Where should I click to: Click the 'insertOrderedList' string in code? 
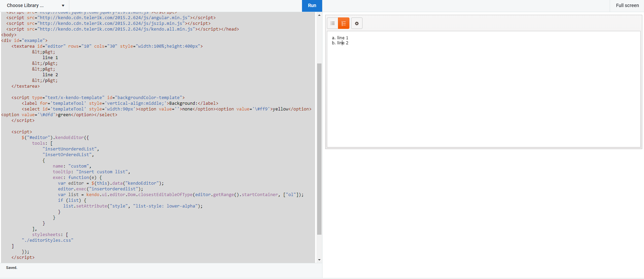point(67,155)
